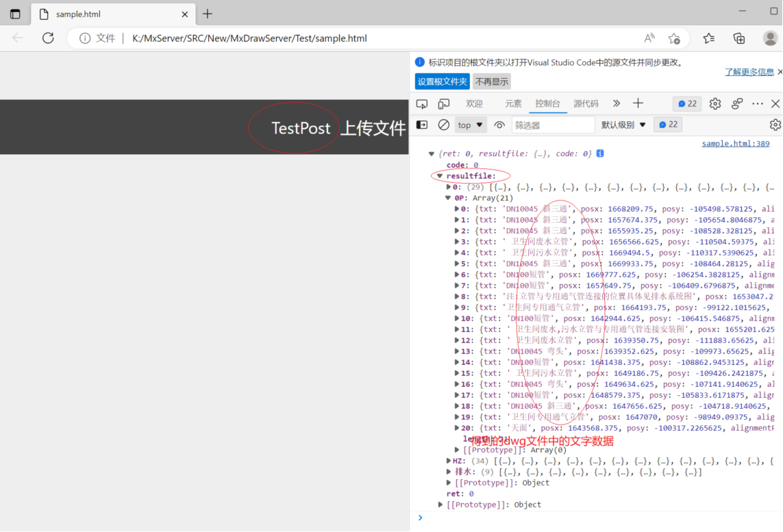The height and width of the screenshot is (532, 783).
Task: Open the top context dropdown
Action: tap(471, 125)
